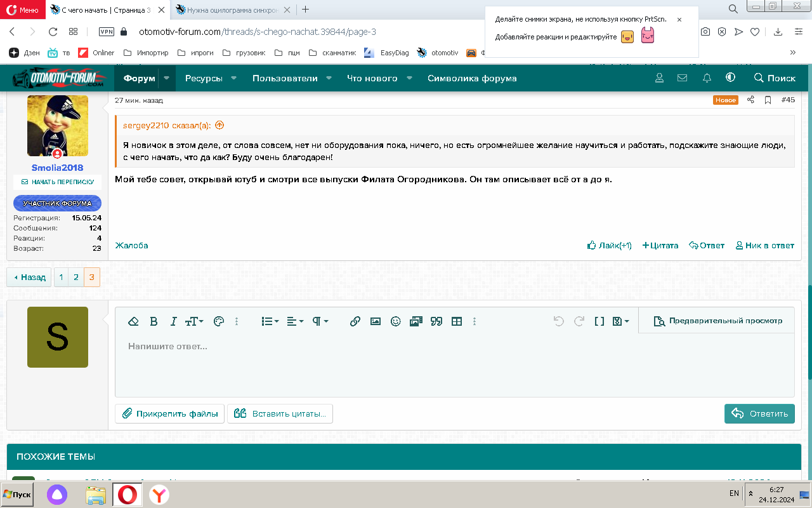This screenshot has height=508, width=812.
Task: Expand the Форум navigation dropdown arrow
Action: click(167, 78)
